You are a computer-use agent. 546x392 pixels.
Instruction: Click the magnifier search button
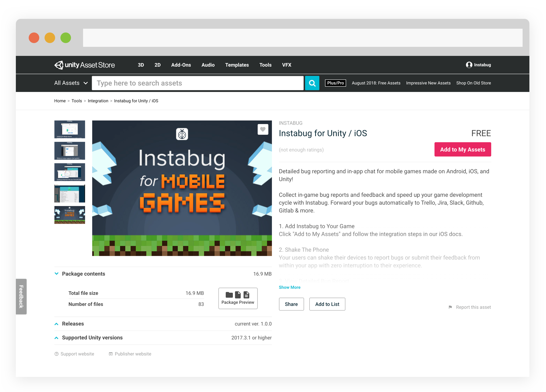click(x=312, y=83)
